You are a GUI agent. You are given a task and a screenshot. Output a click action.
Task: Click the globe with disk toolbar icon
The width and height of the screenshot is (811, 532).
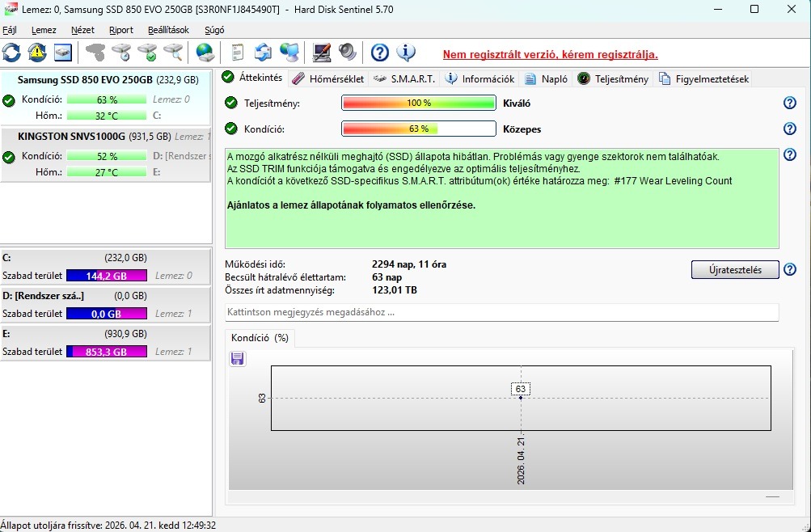[205, 53]
